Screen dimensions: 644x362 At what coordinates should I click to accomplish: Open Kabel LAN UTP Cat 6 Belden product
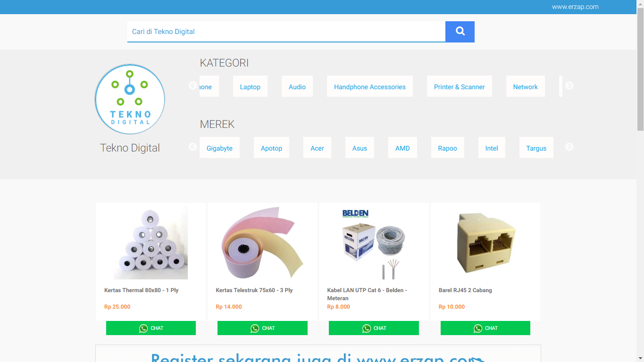click(367, 294)
